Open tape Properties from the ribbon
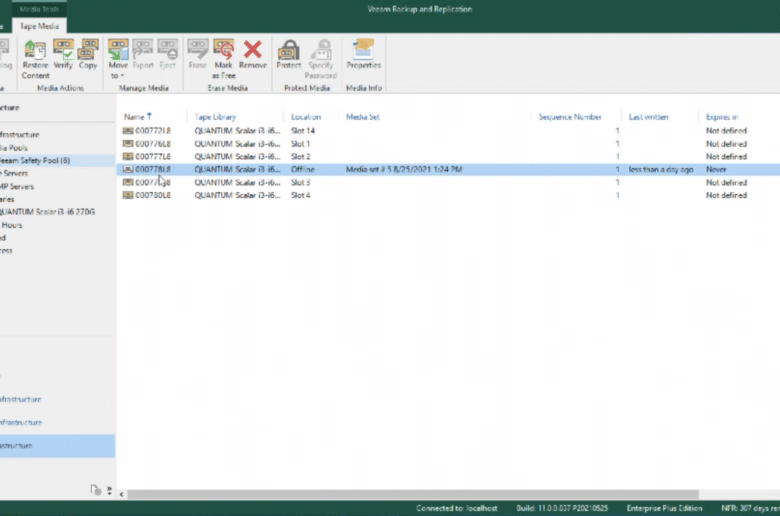This screenshot has height=516, width=780. tap(364, 54)
